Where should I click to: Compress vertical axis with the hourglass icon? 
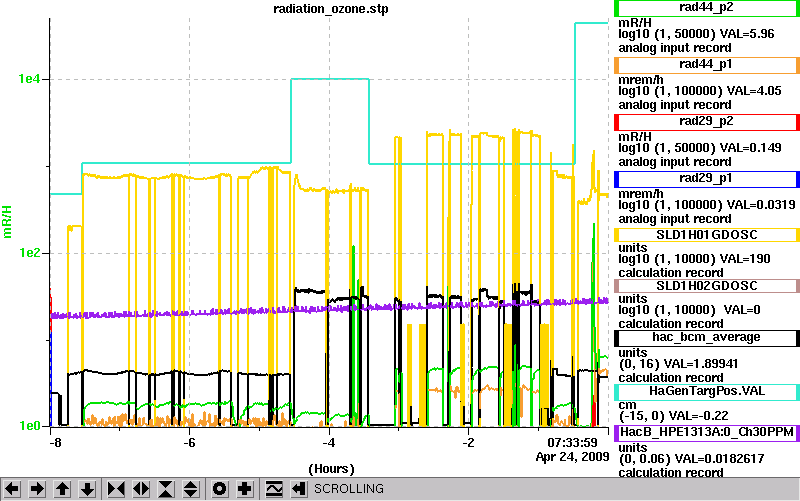coord(166,489)
